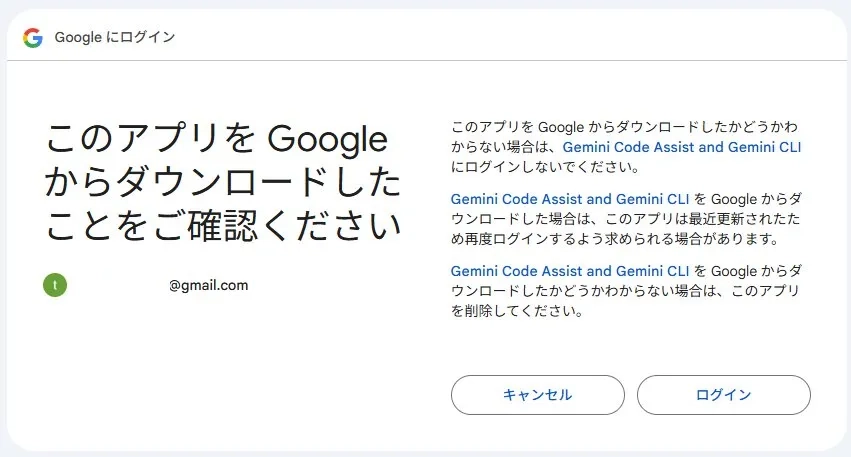Open the Gemini Code Assist link starting the second paragraph

click(570, 199)
